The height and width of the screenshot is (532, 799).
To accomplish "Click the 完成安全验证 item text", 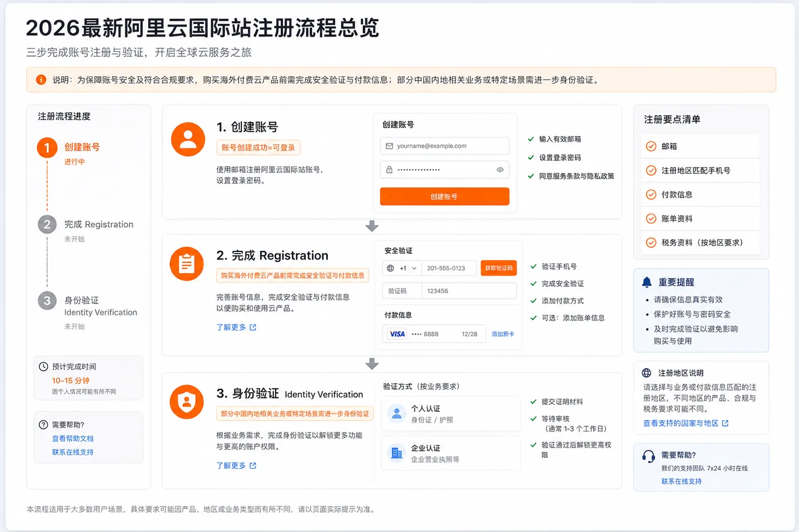I will [563, 283].
